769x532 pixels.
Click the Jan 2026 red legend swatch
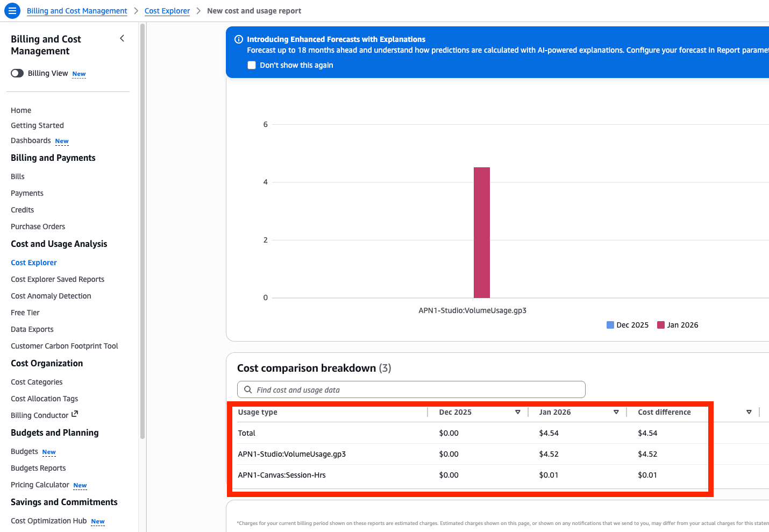661,325
